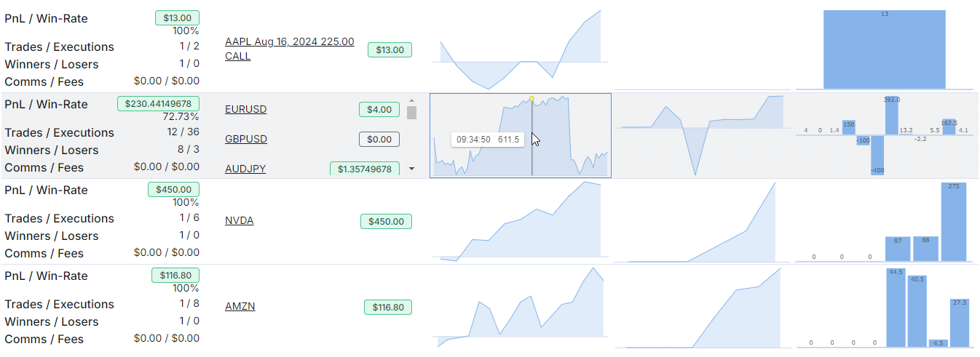
Task: Click the yellow marker on highlighted chart
Action: pos(532,98)
